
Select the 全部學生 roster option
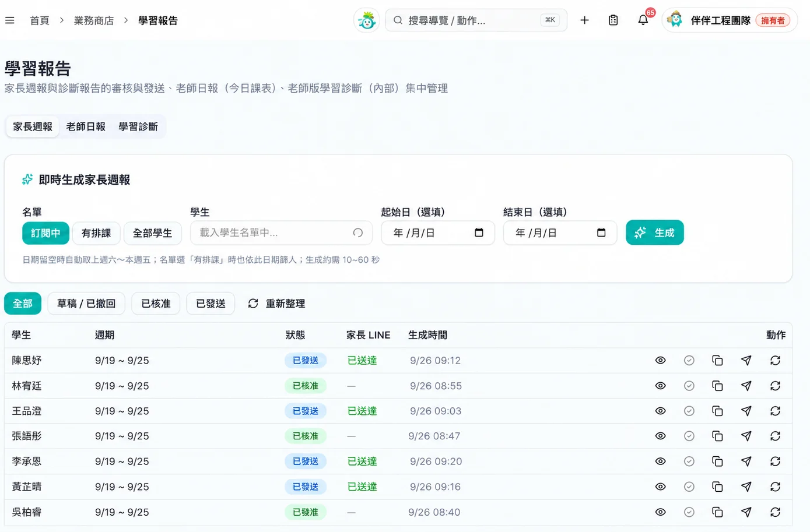pos(153,233)
